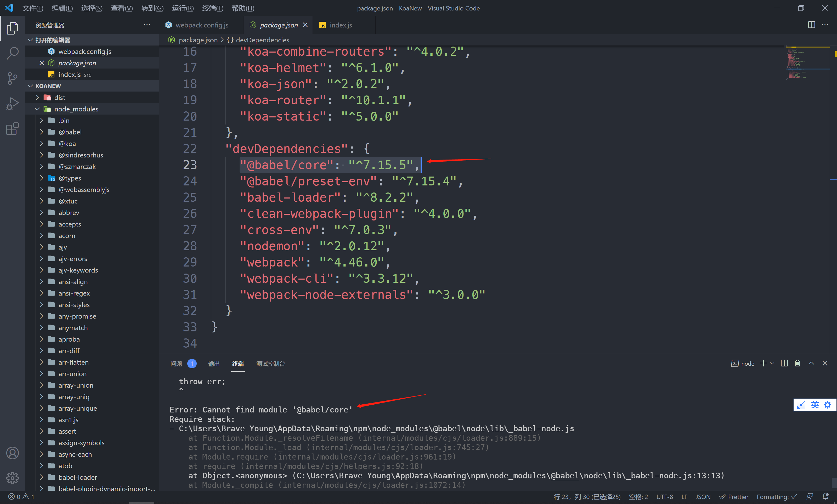The image size is (837, 504).
Task: Switch to the 输出 panel tab
Action: [214, 363]
